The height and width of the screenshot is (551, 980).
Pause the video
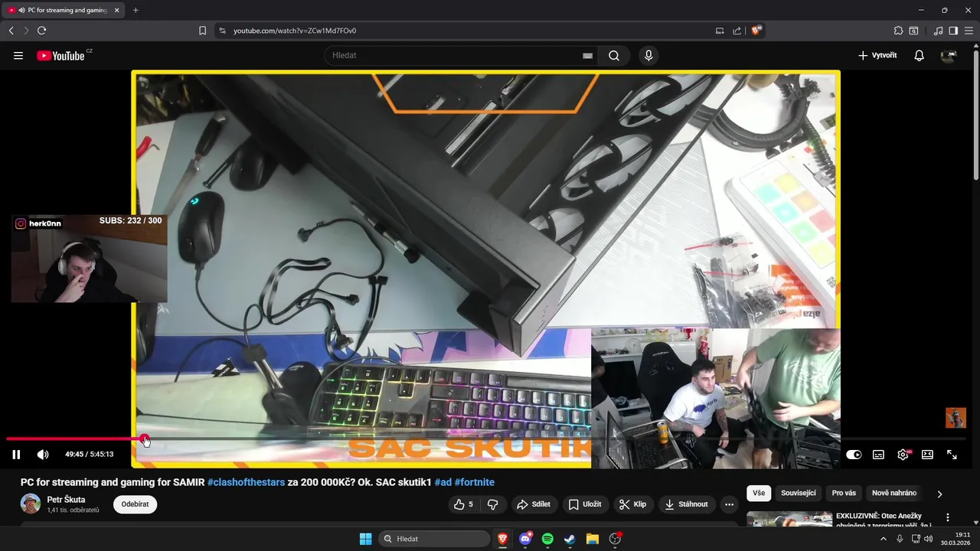pyautogui.click(x=16, y=455)
